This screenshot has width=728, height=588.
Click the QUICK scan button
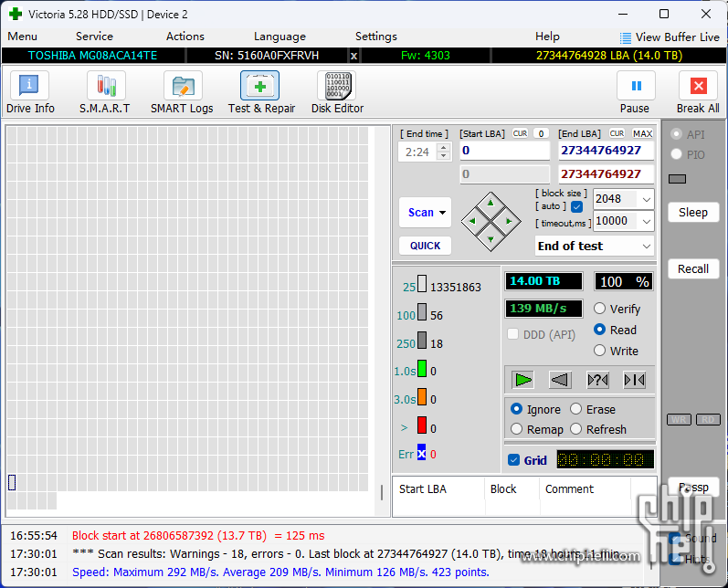[425, 246]
